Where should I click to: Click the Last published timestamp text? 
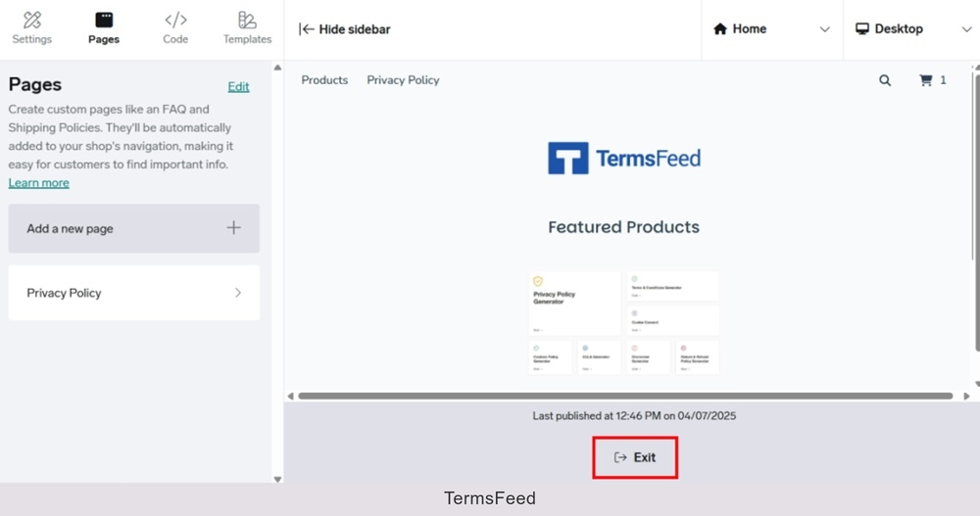[x=634, y=416]
